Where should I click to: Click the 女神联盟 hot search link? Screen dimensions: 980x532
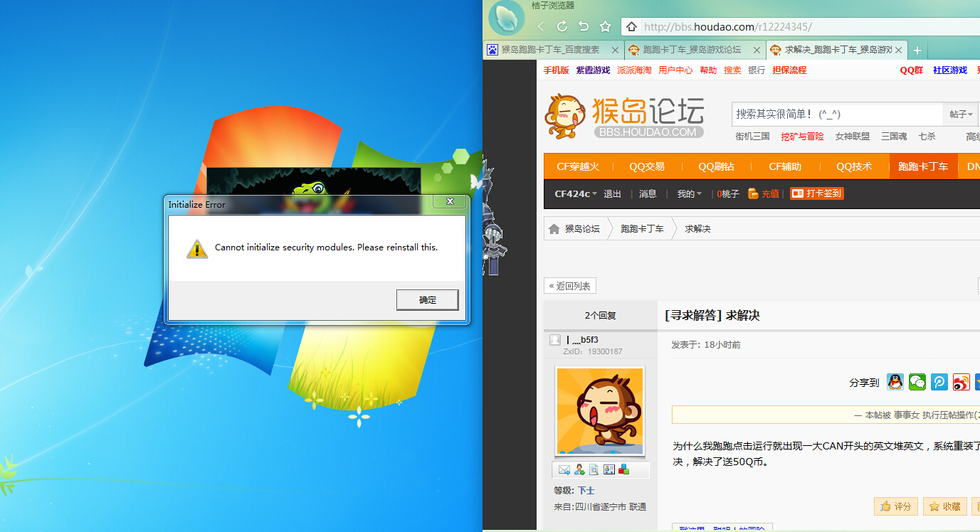click(853, 137)
